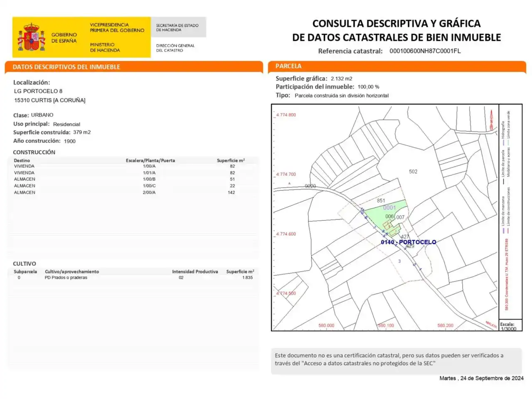The width and height of the screenshot is (532, 399).
Task: Select address line LG PORTOCELO 8
Action: pos(38,91)
